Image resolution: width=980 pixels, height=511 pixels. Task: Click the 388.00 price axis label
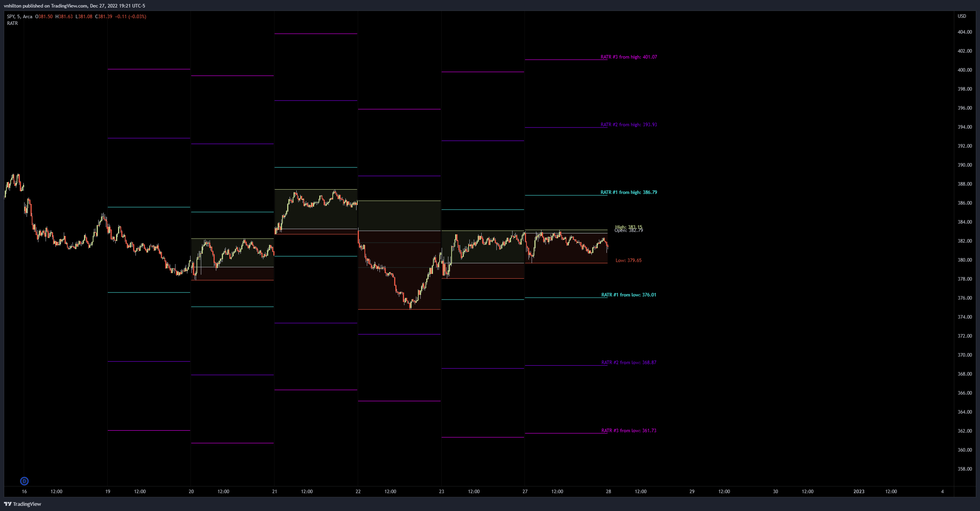pos(965,184)
